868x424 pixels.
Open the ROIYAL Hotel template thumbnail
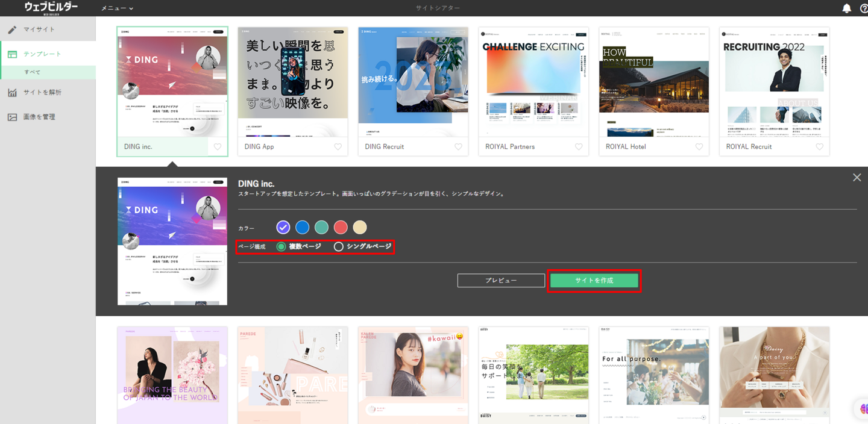point(654,82)
